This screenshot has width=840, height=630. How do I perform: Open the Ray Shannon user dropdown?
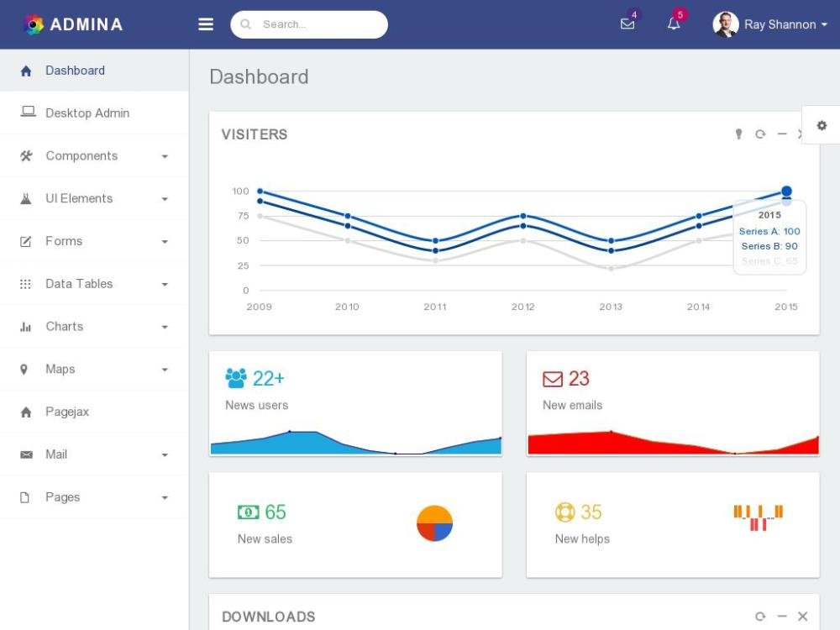[x=770, y=24]
